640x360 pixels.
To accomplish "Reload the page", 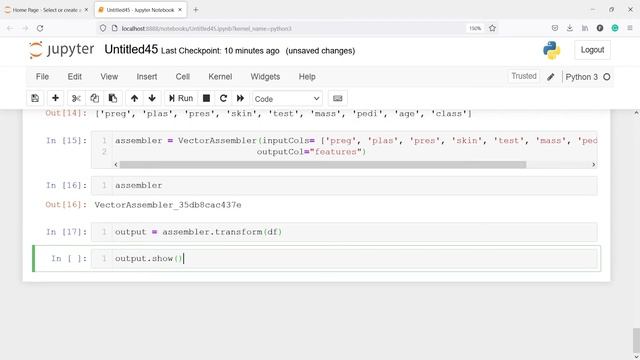I will (40, 28).
